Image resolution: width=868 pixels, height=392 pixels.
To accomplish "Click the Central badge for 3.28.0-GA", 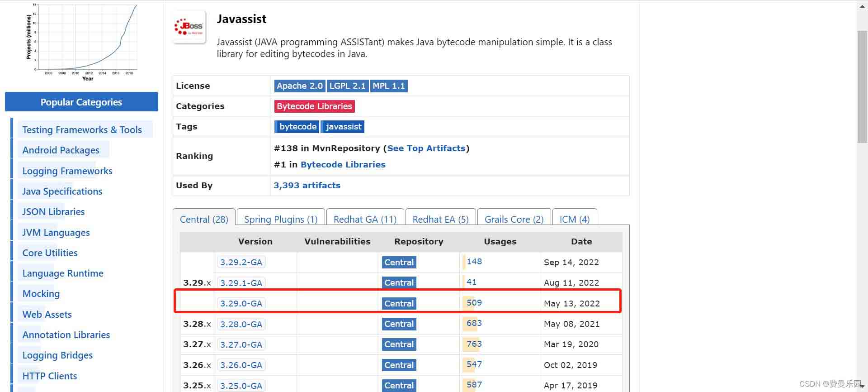I will click(x=399, y=324).
